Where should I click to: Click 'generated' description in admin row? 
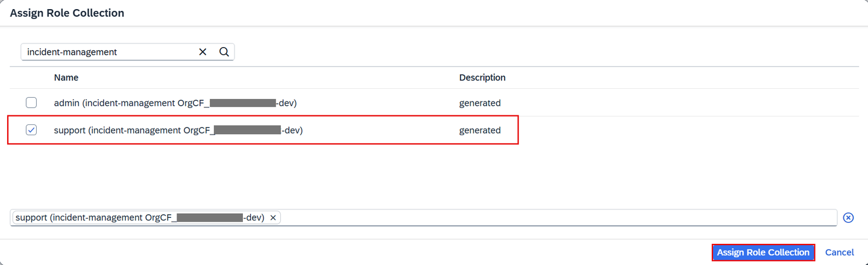tap(480, 103)
